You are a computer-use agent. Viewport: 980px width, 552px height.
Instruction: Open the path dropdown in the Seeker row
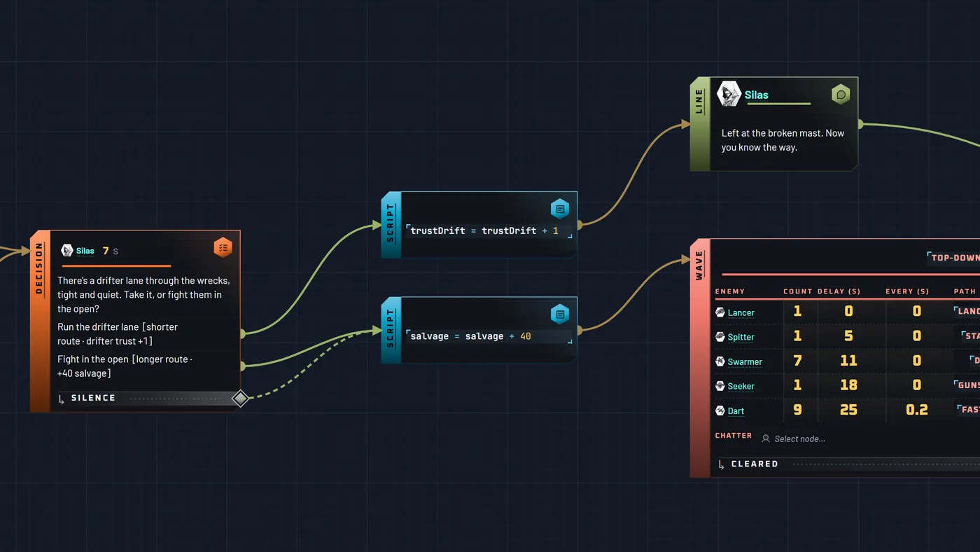coord(967,385)
